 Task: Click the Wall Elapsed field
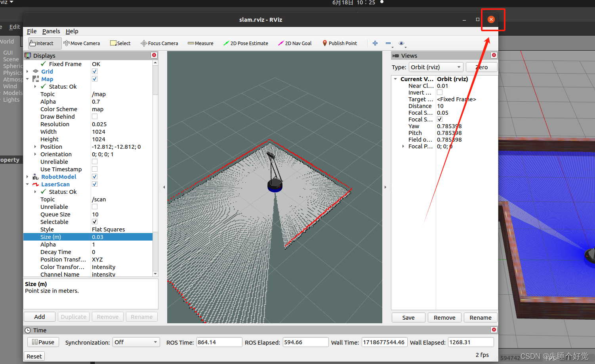[471, 342]
